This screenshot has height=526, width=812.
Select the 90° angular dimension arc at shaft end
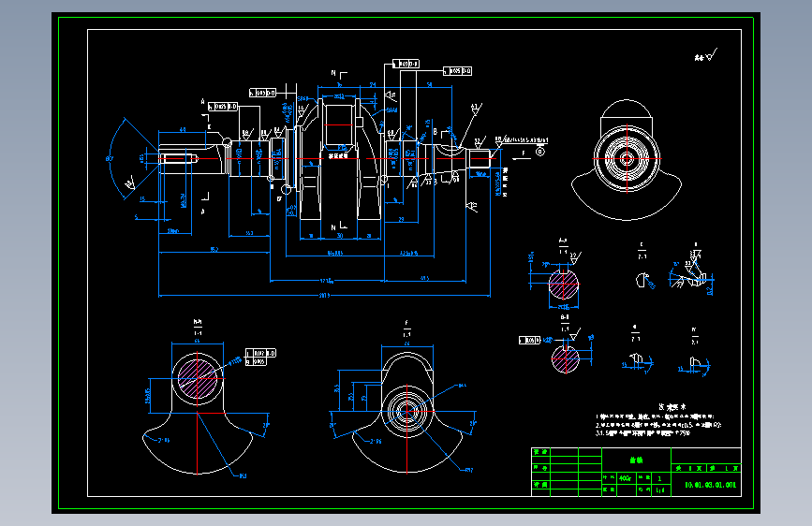pos(117,158)
